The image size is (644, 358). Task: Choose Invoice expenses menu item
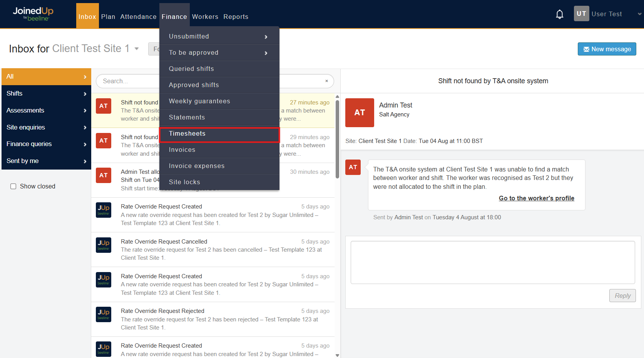coord(219,166)
